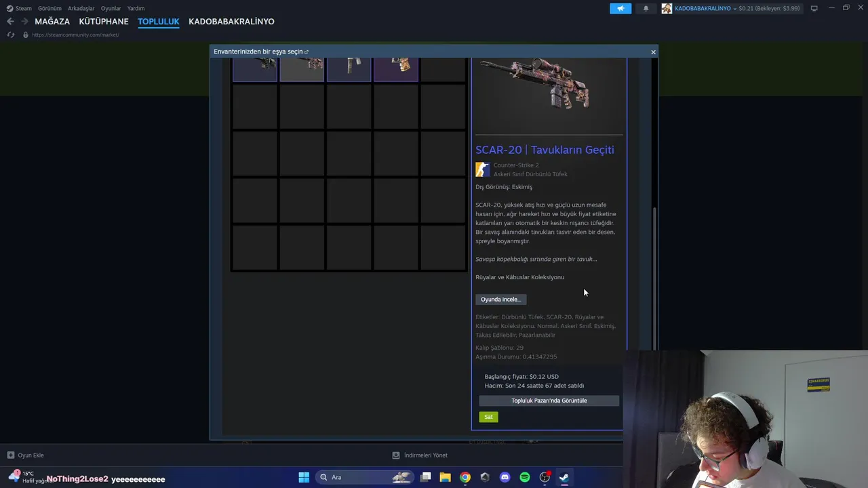868x488 pixels.
Task: Open the Steam menu
Action: [19, 8]
